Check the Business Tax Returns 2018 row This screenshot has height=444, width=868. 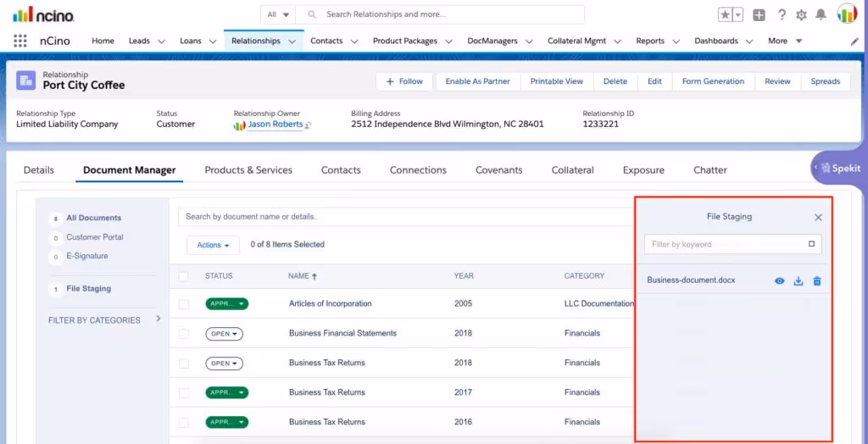click(x=184, y=364)
